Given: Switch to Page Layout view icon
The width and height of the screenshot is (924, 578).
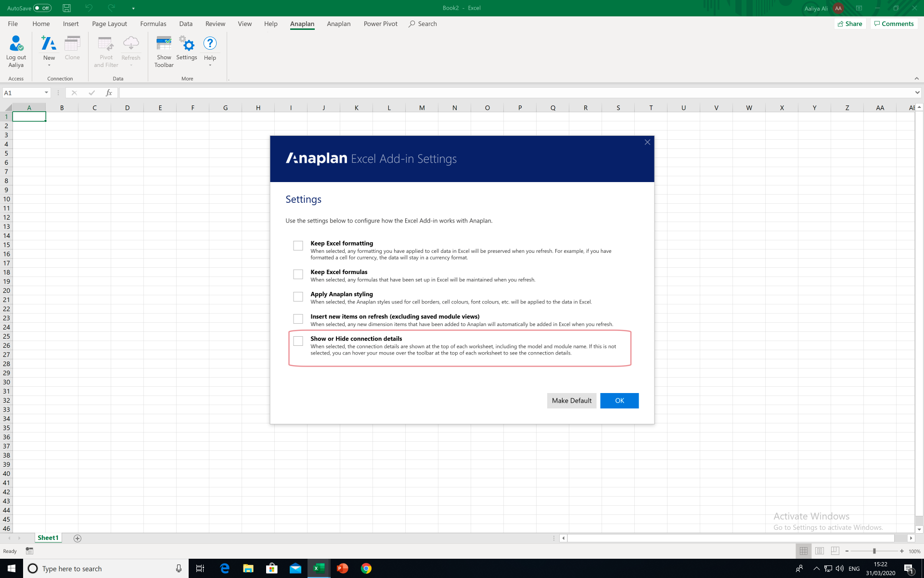Looking at the screenshot, I should (x=820, y=551).
